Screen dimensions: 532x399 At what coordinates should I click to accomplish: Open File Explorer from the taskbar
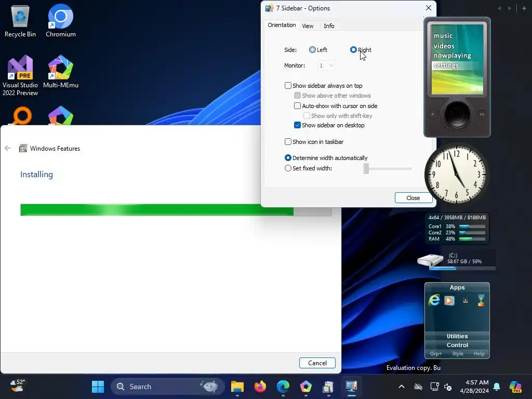pyautogui.click(x=237, y=387)
